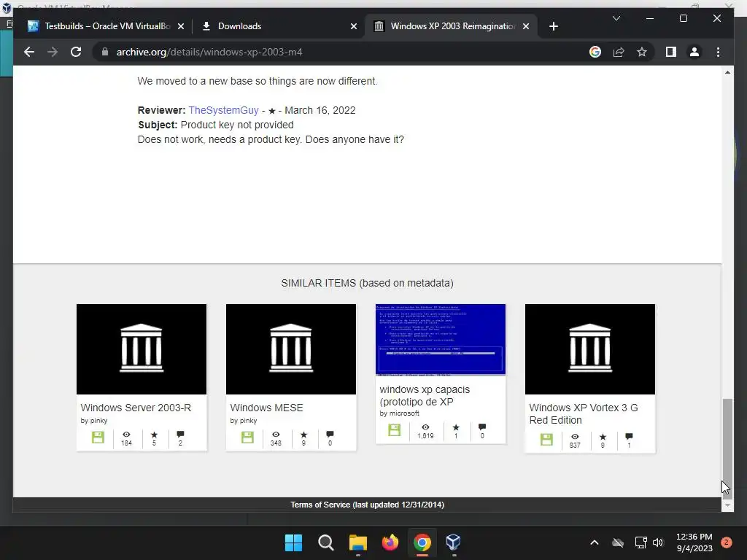
Task: Close the Downloads tab
Action: point(354,26)
